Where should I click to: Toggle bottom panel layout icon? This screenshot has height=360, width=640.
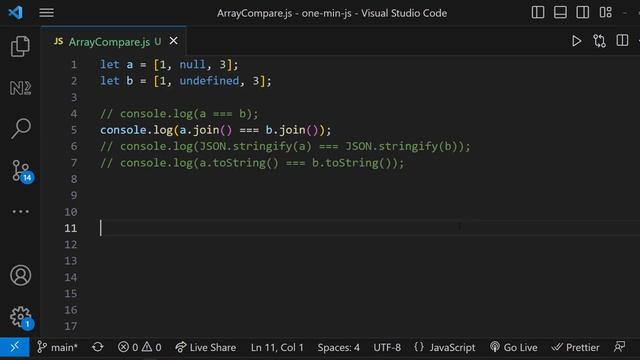560,13
